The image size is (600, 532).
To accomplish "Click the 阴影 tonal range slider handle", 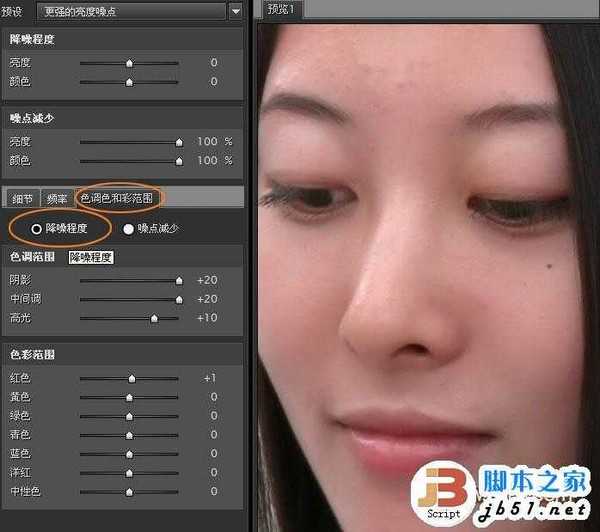I will [x=179, y=280].
